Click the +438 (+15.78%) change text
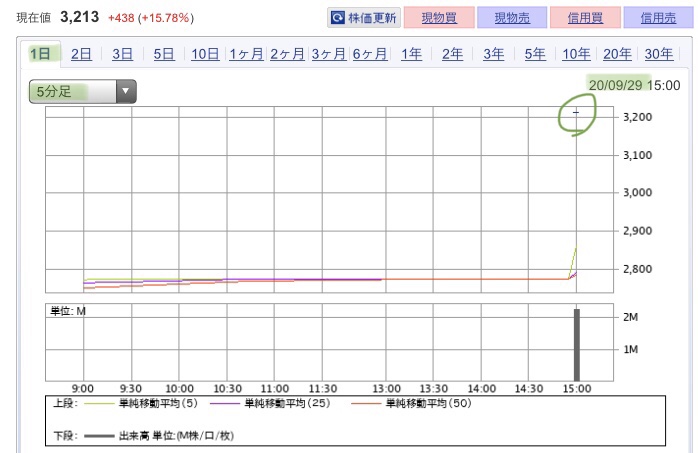Screen dimensions: 698x453 point(151,18)
